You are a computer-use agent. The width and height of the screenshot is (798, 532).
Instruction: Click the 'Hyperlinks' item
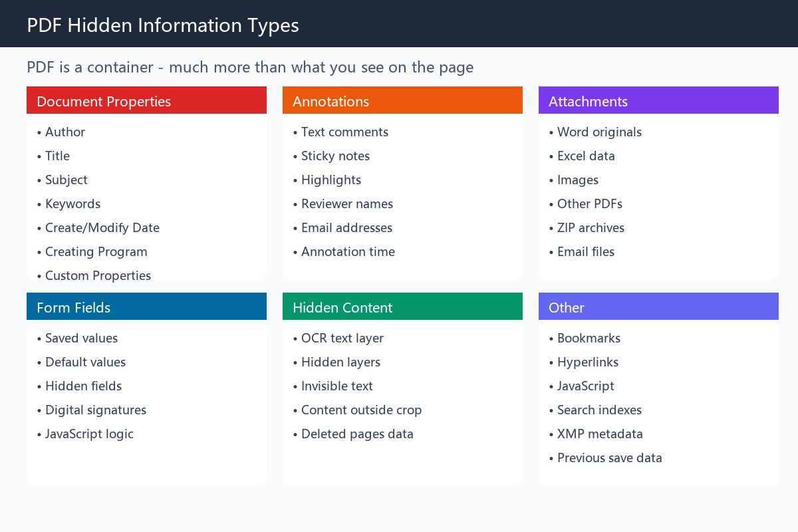coord(584,362)
